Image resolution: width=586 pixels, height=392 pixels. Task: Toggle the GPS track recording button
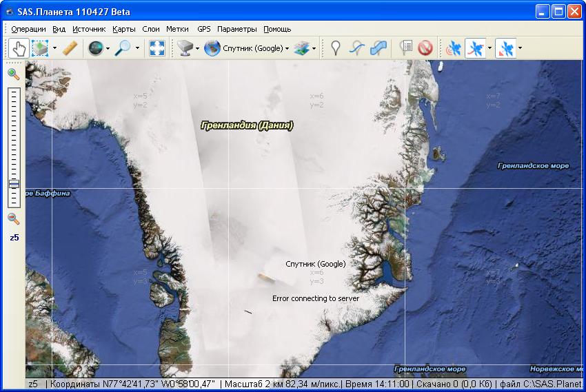[476, 48]
